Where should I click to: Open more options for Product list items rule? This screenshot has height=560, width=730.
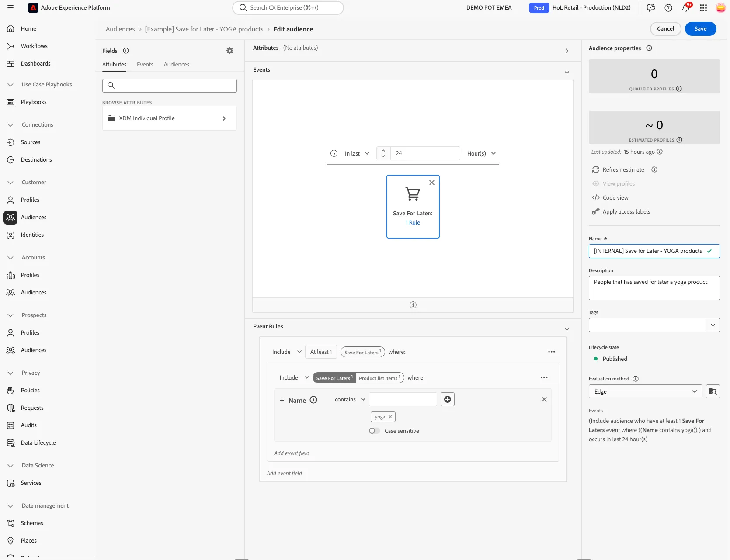[544, 377]
